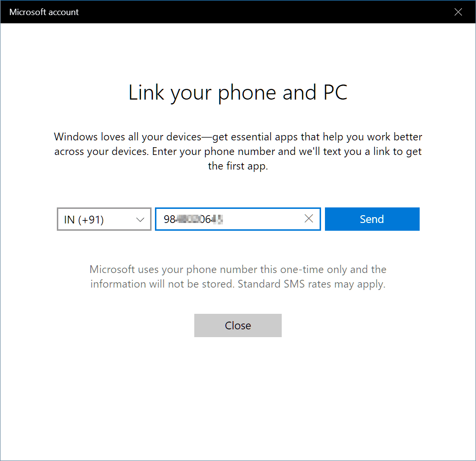Close the Microsoft account window from the title bar
This screenshot has width=476, height=461.
458,12
